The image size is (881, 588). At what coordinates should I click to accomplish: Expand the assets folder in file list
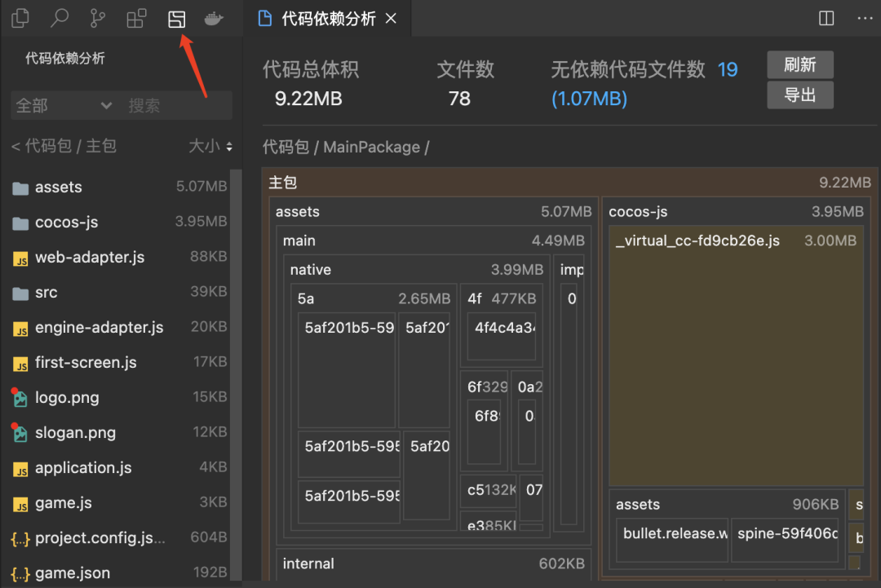tap(120, 187)
